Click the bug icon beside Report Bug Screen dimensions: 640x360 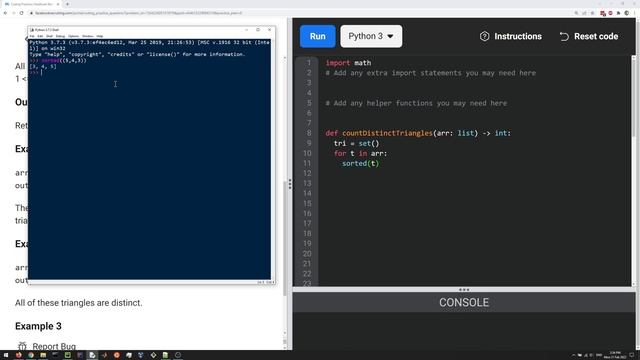point(22,346)
